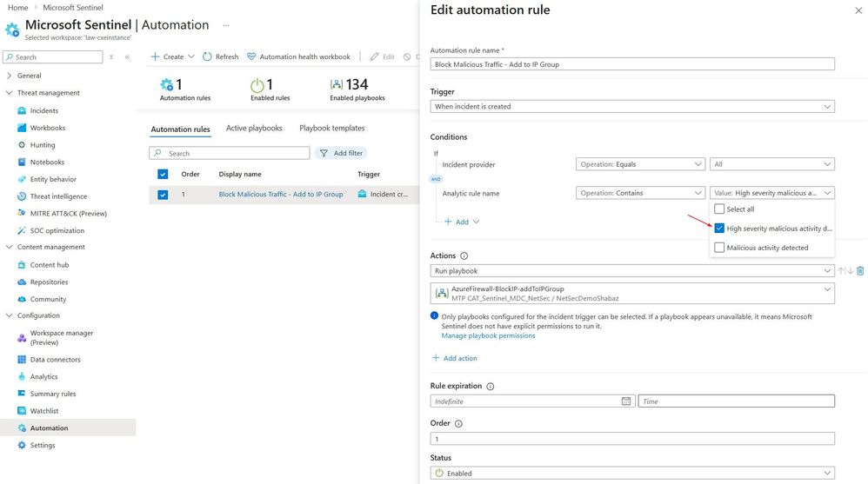This screenshot has width=868, height=484.
Task: Open Workbooks in the sidebar
Action: click(x=47, y=128)
